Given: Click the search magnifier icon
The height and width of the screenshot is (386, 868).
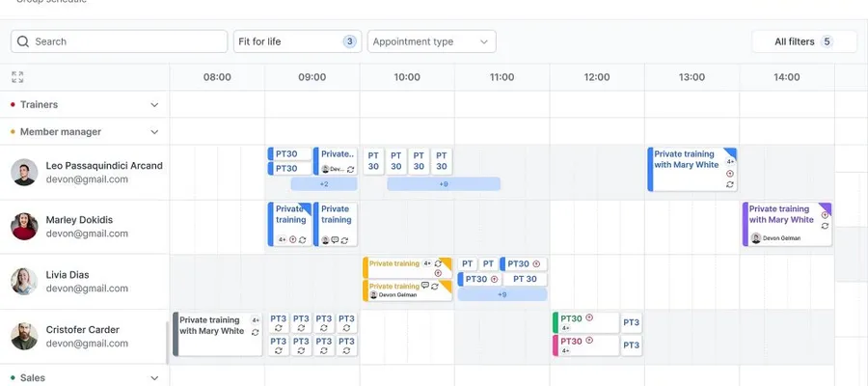Looking at the screenshot, I should point(23,41).
